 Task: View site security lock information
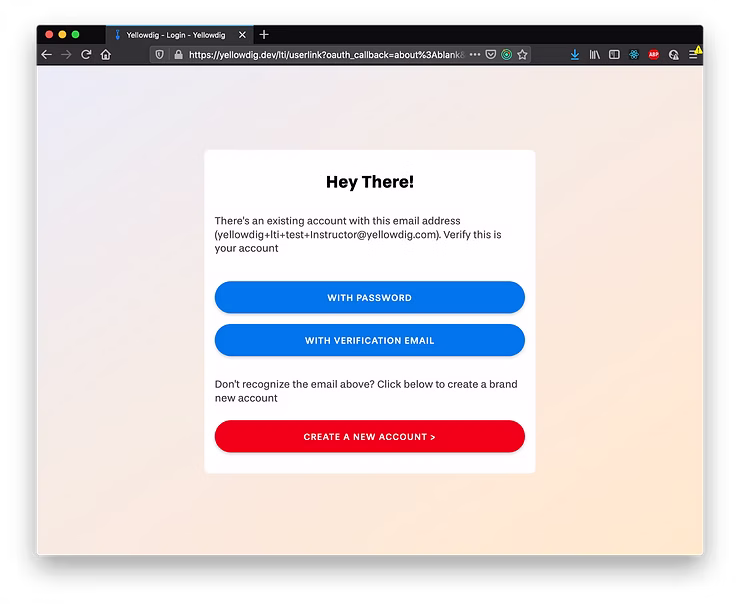(x=178, y=55)
